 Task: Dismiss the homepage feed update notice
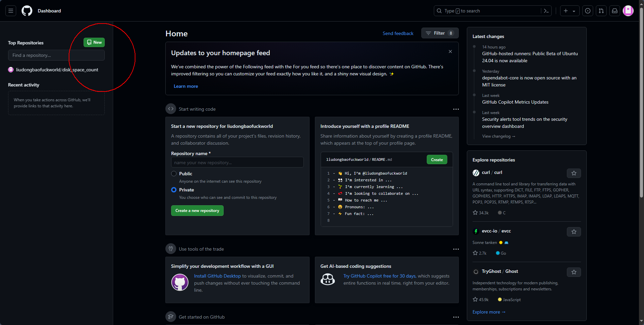coord(450,51)
